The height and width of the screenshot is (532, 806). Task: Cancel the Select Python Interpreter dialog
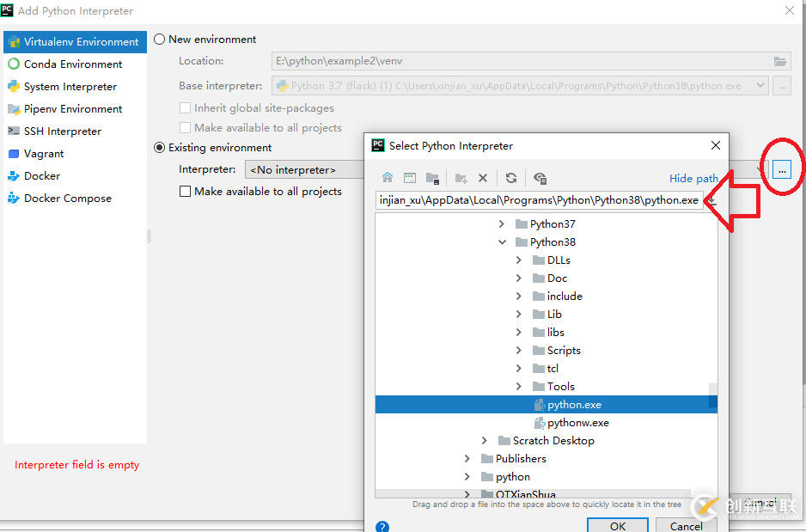[x=687, y=525]
